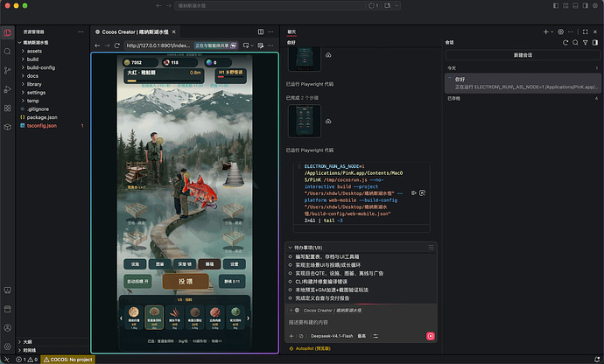The image size is (604, 364).
Task: Collapse the todo list section
Action: click(291, 248)
